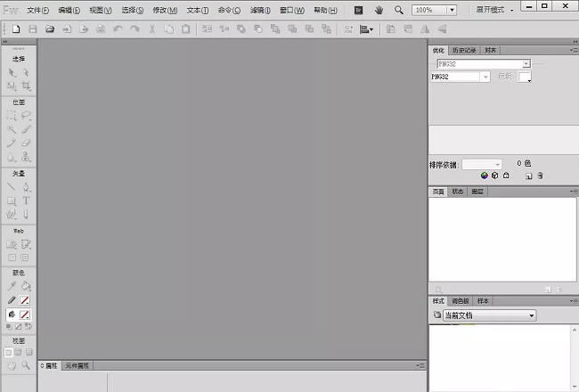579x392 pixels.
Task: Swap stroke and fill colors
Action: click(29, 327)
